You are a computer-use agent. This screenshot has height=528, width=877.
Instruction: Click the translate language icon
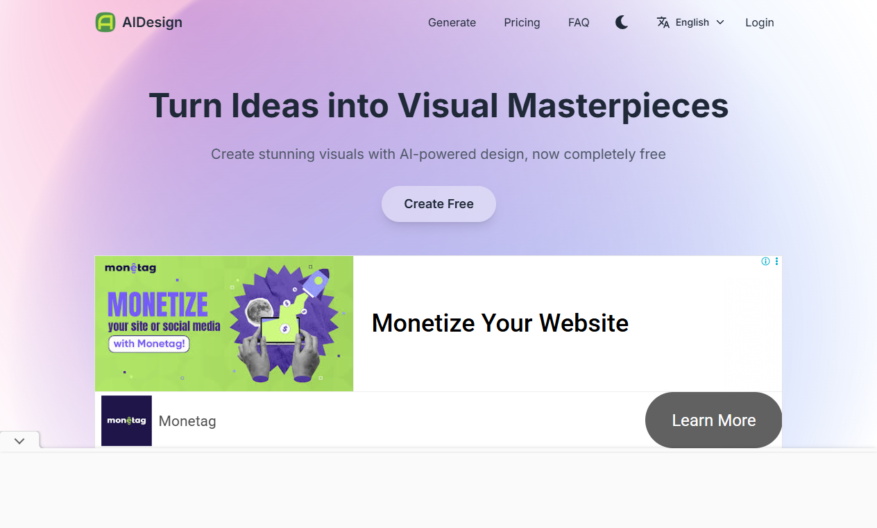pyautogui.click(x=663, y=22)
